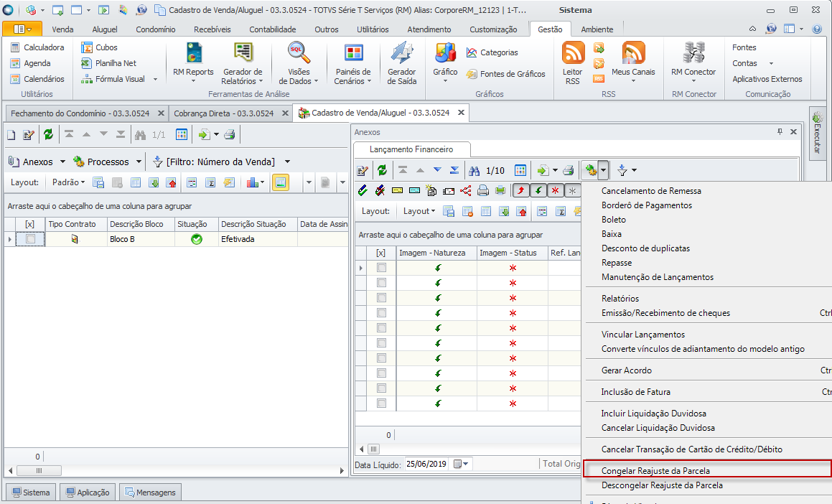Check the second Lançamento row checkbox
Image resolution: width=832 pixels, height=504 pixels.
point(381,283)
